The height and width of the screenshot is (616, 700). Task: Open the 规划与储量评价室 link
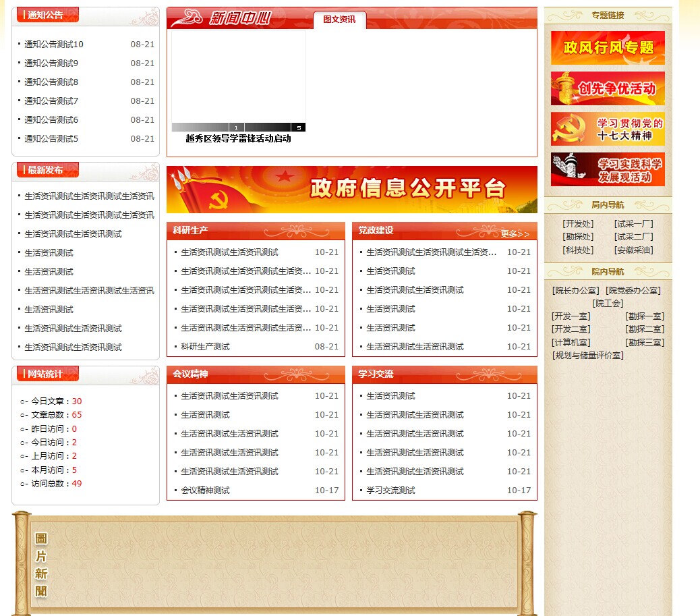587,356
